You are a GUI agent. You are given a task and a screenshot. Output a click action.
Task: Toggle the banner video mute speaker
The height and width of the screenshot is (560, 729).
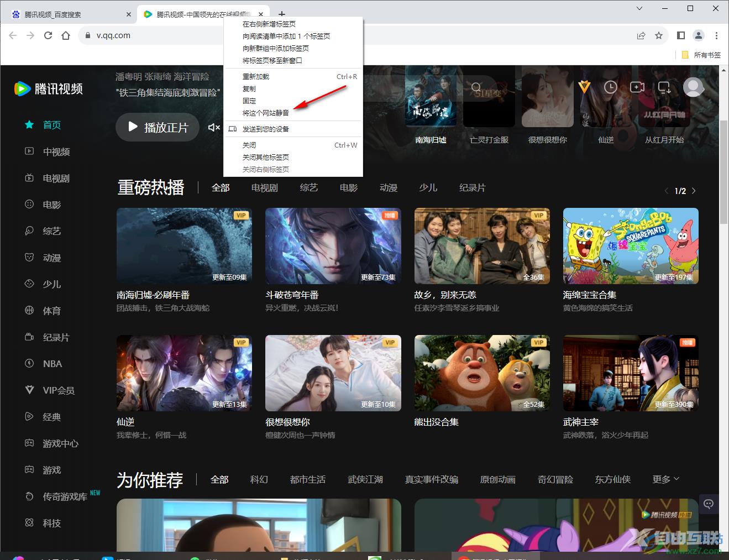coord(214,128)
